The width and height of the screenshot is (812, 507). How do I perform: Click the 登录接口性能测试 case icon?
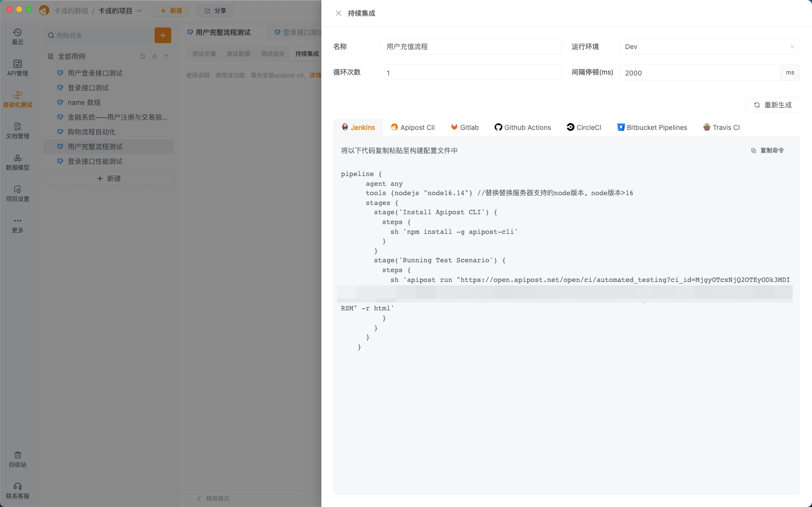click(60, 161)
